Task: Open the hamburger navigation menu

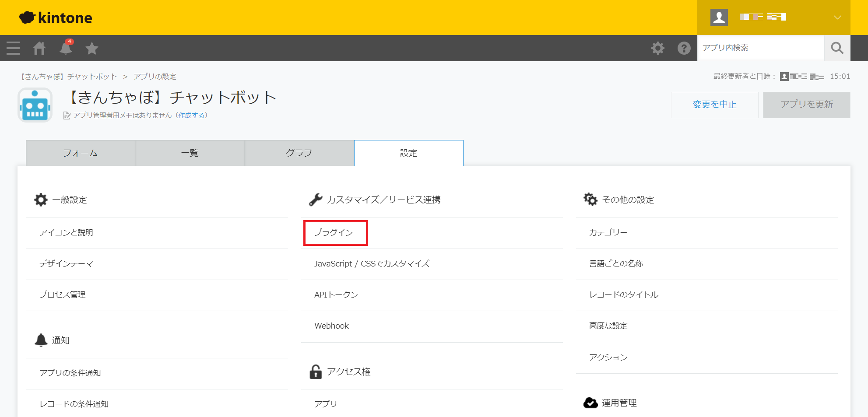Action: [13, 48]
